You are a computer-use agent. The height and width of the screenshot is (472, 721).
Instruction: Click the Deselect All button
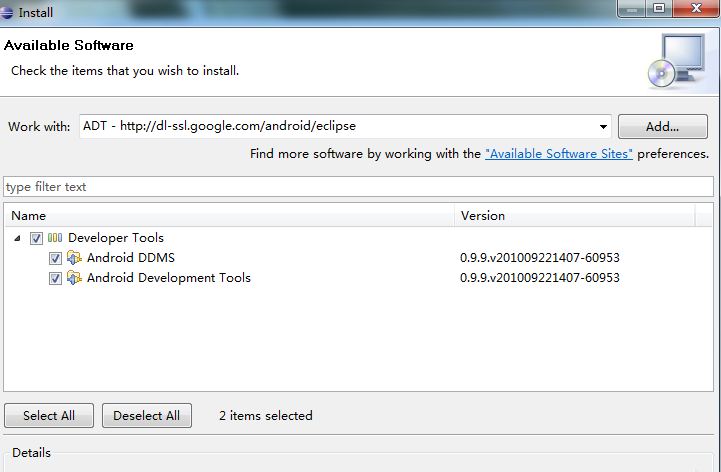tap(147, 415)
